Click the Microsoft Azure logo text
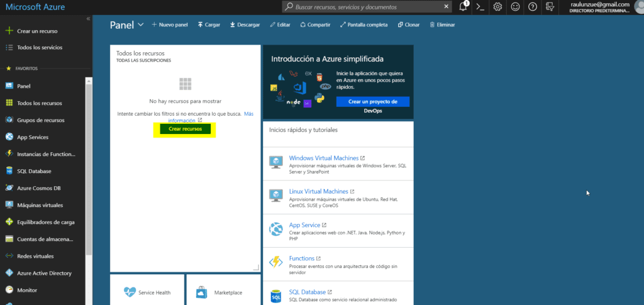644x305 pixels. (x=35, y=7)
